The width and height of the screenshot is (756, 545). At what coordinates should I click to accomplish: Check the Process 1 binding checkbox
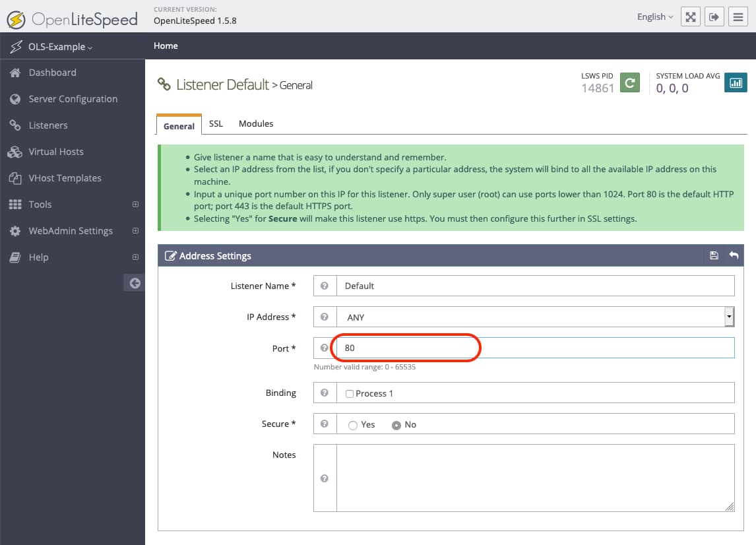tap(350, 393)
